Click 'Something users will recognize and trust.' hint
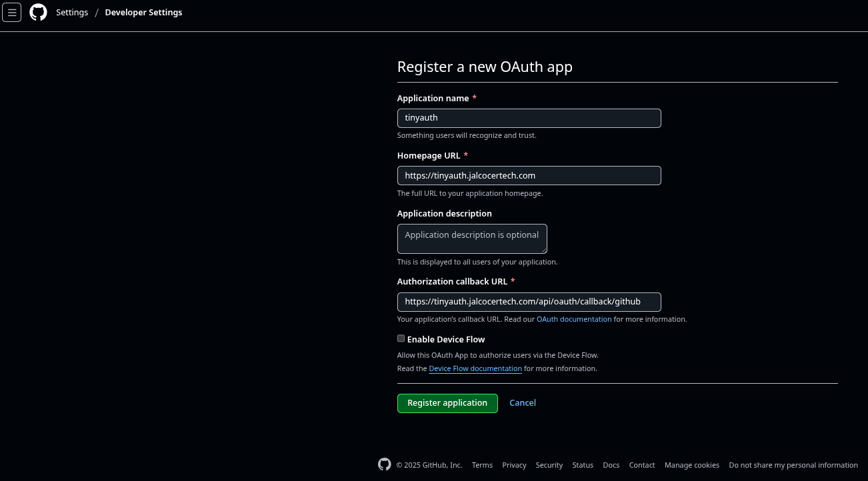 click(x=467, y=135)
